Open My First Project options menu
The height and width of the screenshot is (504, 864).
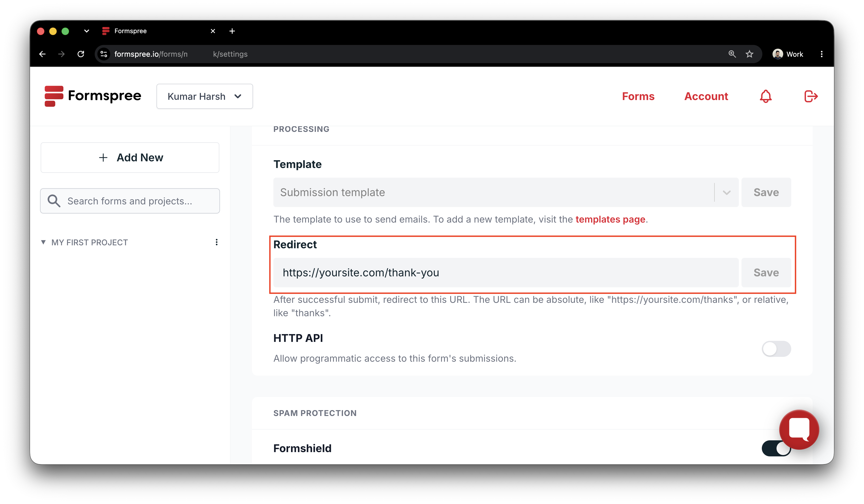(x=216, y=242)
